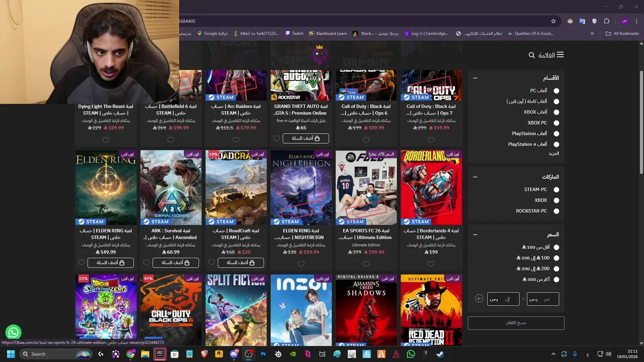This screenshot has width=644, height=362.
Task: Show more bookmarks with chevron
Action: tap(592, 34)
